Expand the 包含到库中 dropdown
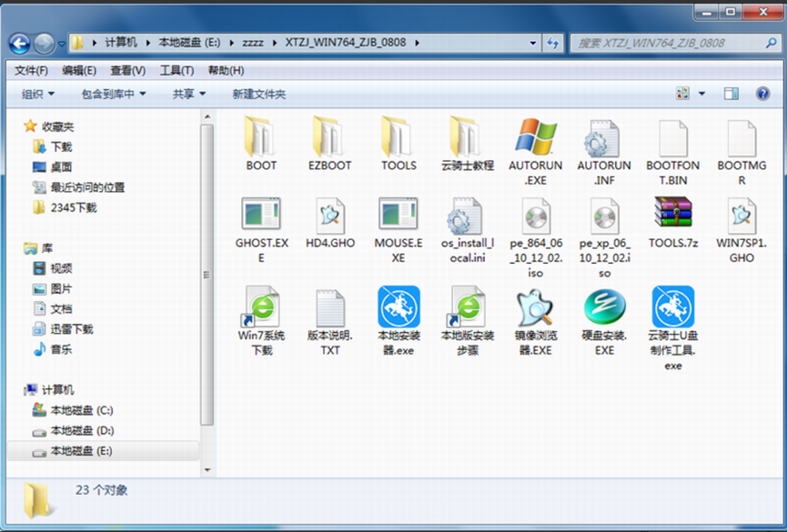787x532 pixels. 114,94
